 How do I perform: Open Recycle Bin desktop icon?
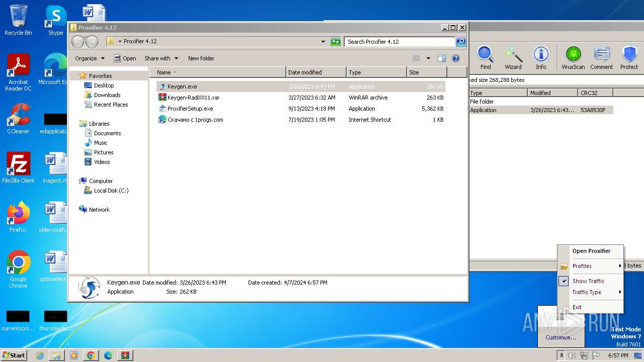click(x=18, y=20)
